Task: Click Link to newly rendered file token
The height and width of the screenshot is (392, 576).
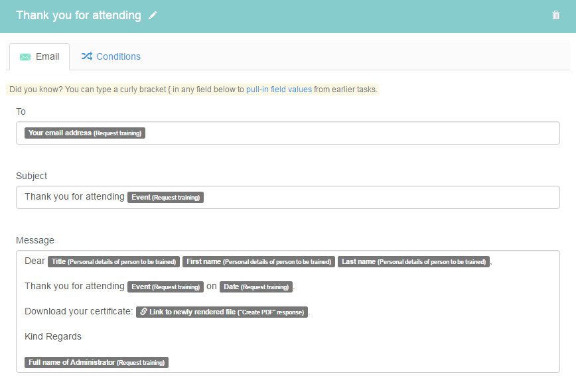Action: point(222,312)
